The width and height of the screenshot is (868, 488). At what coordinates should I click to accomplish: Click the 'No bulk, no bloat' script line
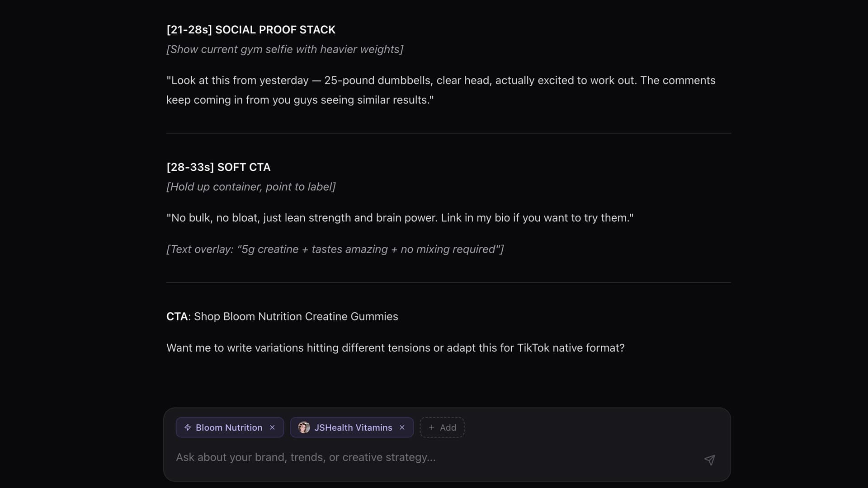point(400,218)
